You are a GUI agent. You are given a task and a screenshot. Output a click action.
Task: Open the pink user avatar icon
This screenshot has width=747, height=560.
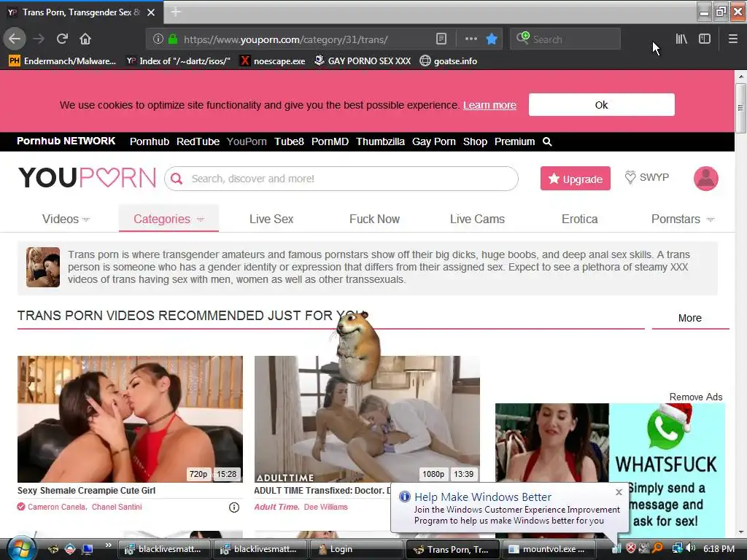coord(705,179)
